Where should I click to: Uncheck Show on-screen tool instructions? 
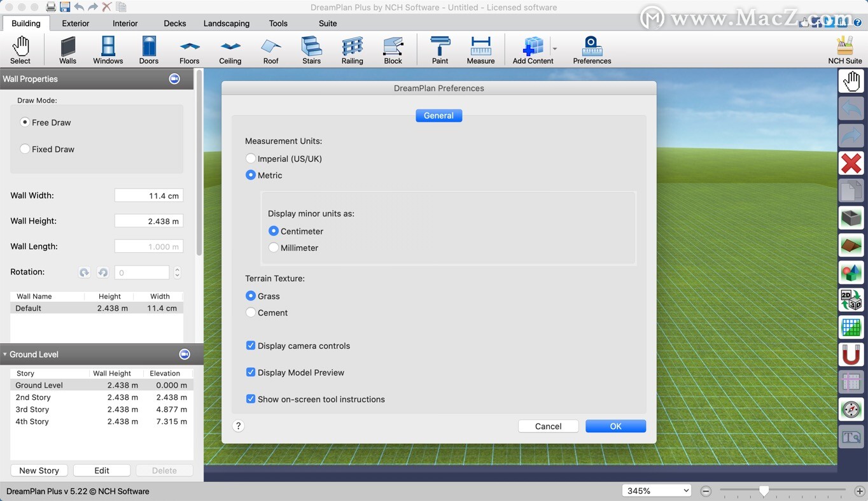(251, 399)
